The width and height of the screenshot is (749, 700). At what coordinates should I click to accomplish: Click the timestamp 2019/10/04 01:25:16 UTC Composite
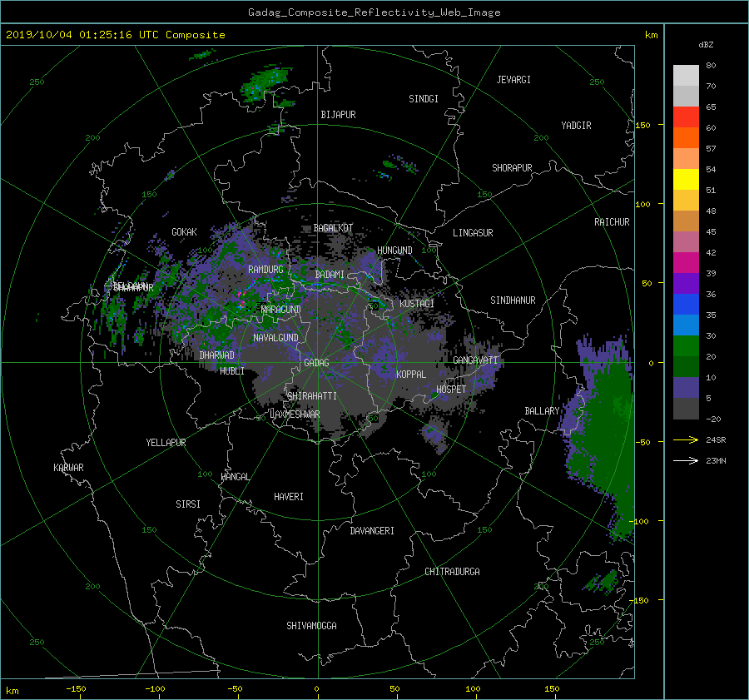pos(115,35)
